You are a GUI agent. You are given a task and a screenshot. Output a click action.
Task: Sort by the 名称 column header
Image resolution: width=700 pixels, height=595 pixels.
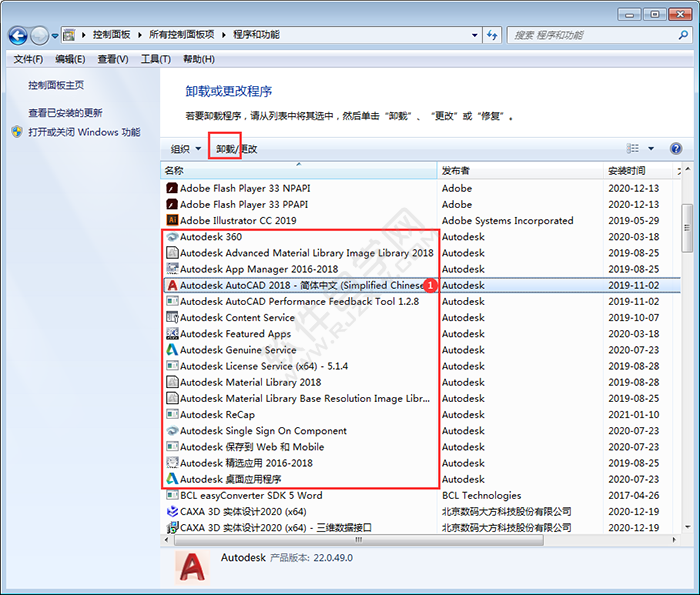click(x=299, y=170)
